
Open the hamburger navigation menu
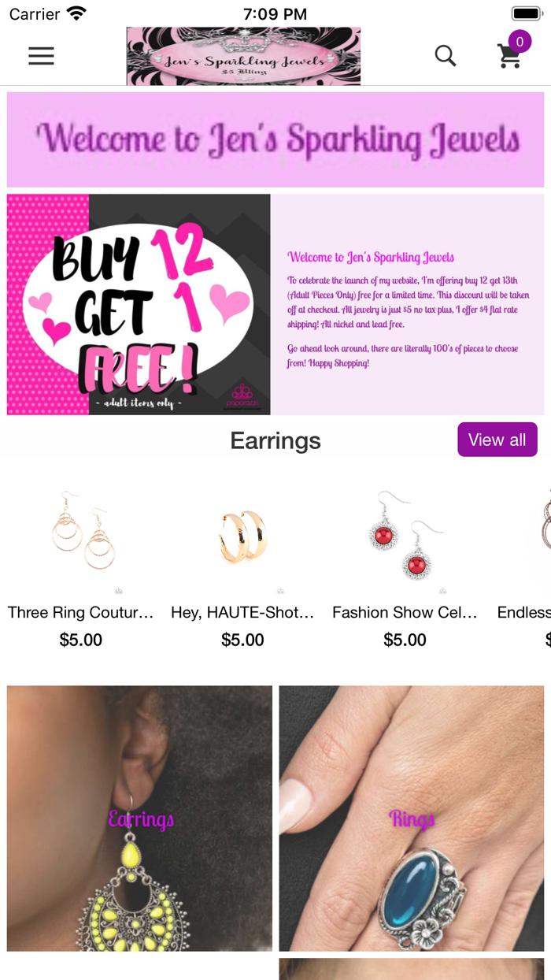tap(41, 56)
